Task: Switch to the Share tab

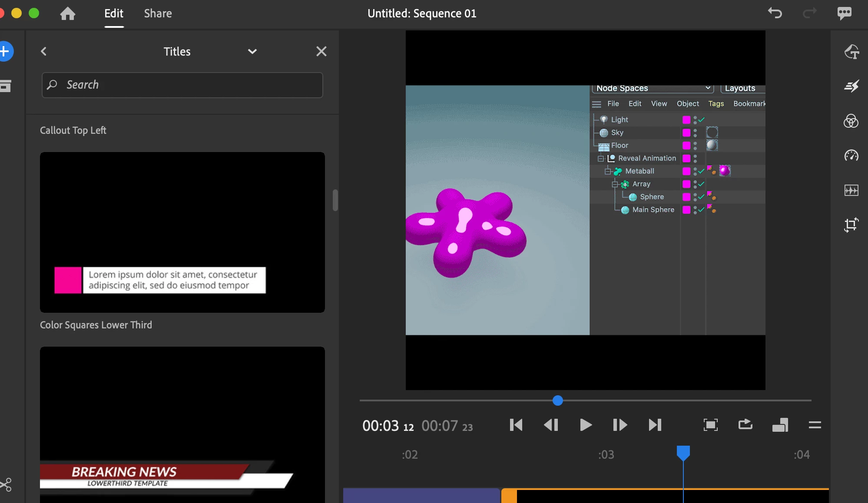Action: 158,14
